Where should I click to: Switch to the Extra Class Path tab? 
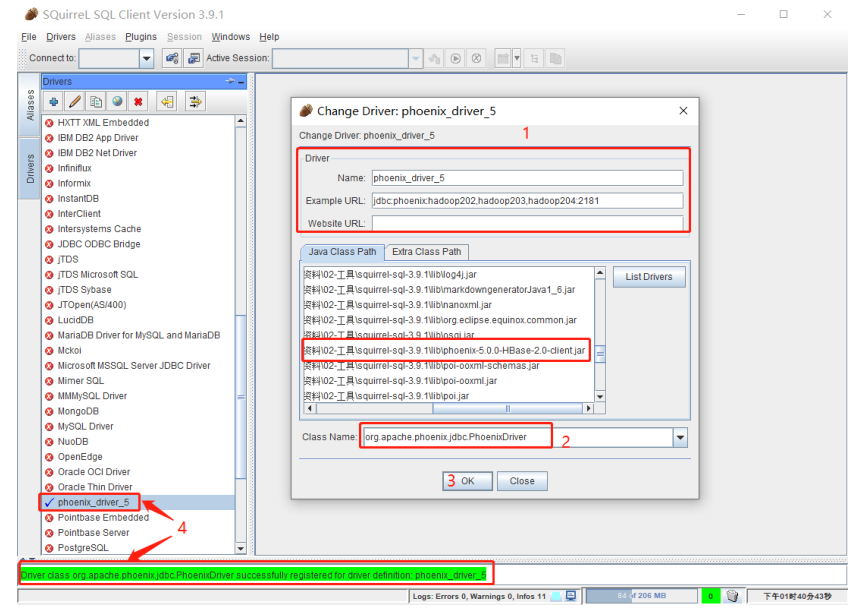click(x=427, y=252)
